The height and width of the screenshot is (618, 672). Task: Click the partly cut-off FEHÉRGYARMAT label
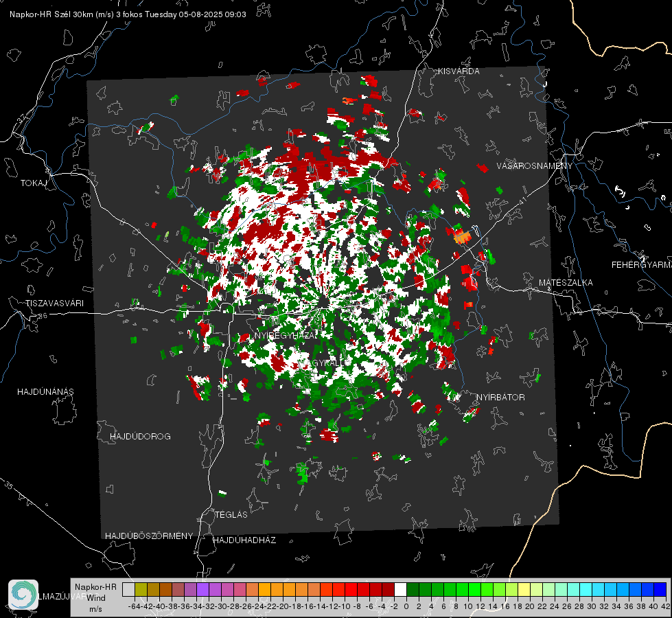[642, 265]
